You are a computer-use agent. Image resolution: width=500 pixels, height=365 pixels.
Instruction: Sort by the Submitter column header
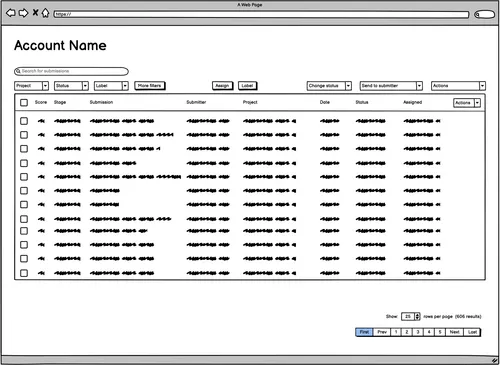(196, 102)
